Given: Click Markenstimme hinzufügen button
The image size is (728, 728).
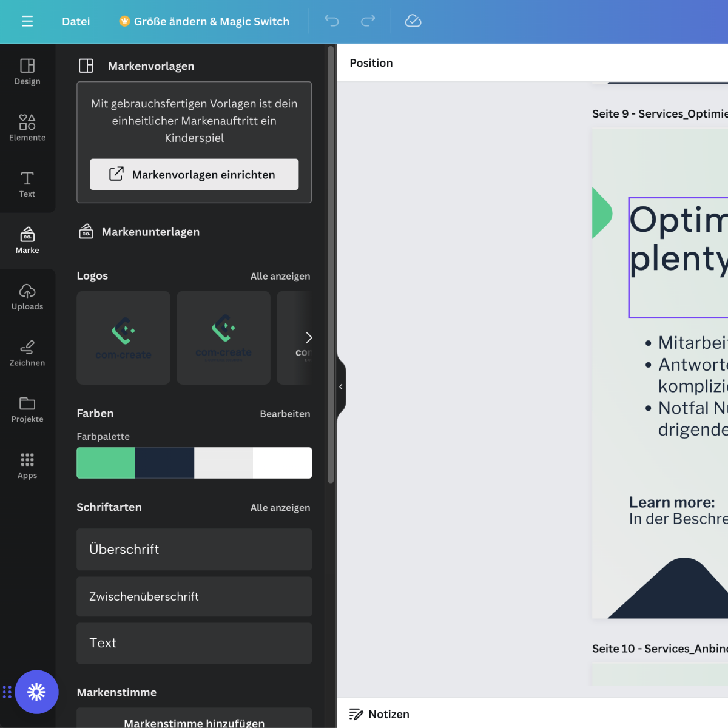Looking at the screenshot, I should click(x=194, y=719).
